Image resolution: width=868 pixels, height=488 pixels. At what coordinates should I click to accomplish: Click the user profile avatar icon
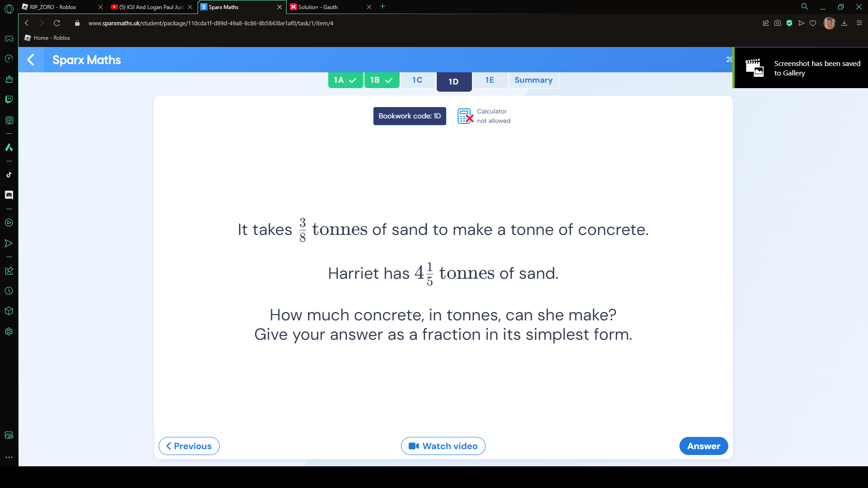coord(829,23)
